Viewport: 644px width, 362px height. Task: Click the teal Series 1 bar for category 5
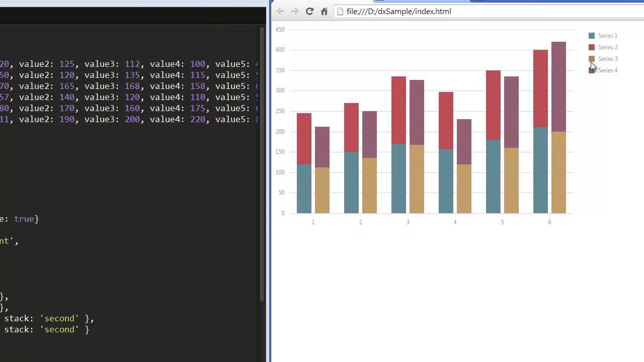pyautogui.click(x=493, y=176)
